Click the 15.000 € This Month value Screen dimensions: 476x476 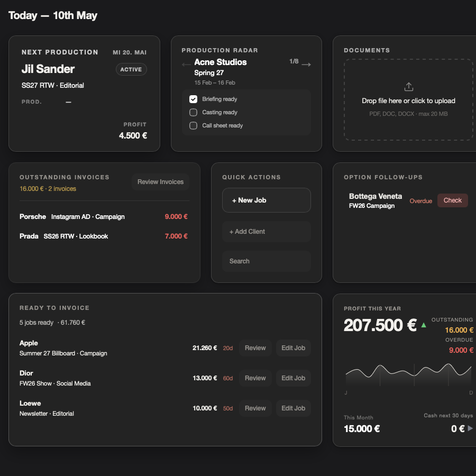point(362,428)
